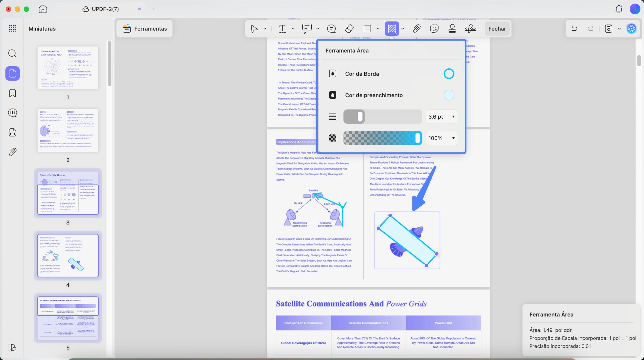Click the UPDF AI assistant icon
This screenshot has height=360, width=644.
[632, 29]
